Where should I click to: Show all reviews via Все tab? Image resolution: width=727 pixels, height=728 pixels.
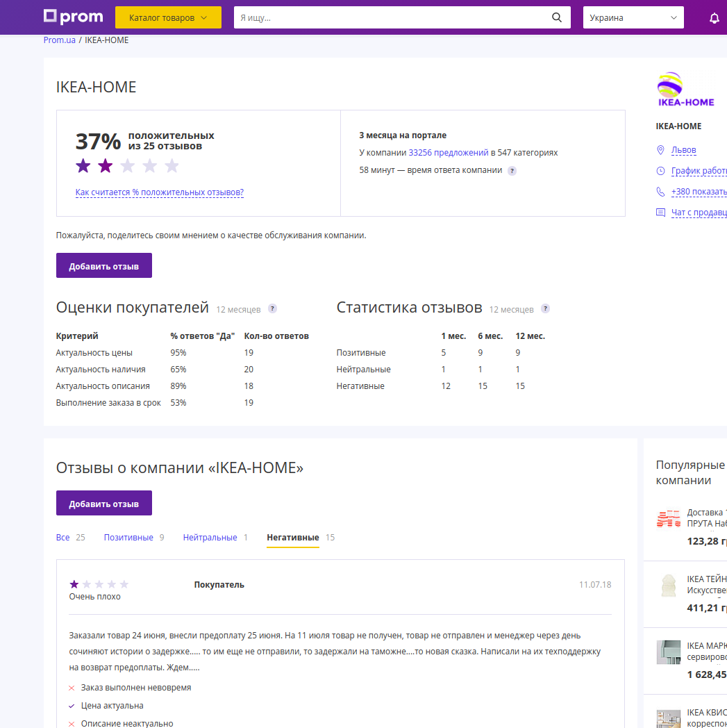(63, 538)
